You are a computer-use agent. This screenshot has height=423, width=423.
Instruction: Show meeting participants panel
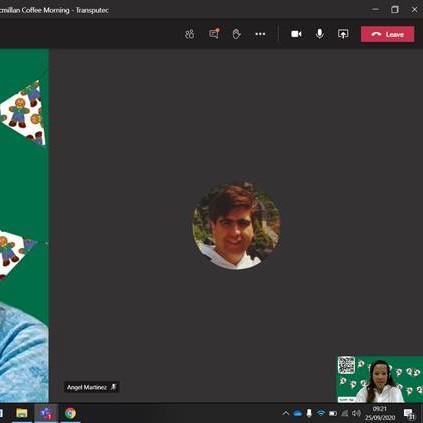point(190,34)
